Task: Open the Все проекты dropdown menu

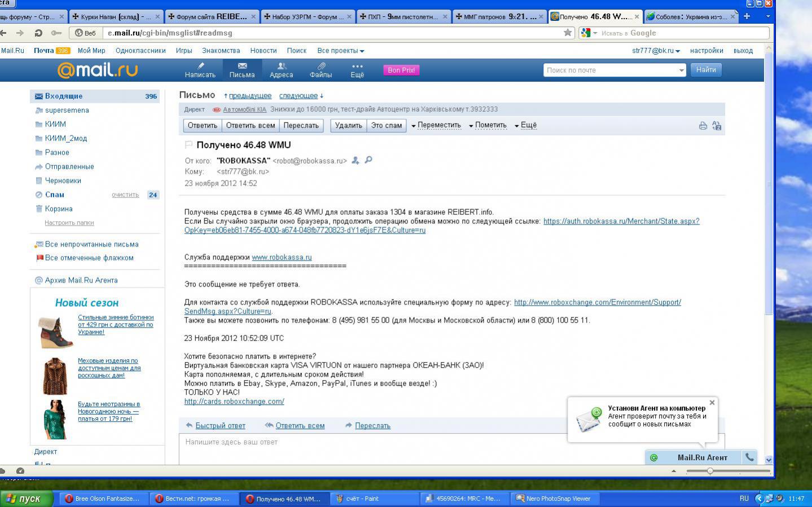Action: 340,51
